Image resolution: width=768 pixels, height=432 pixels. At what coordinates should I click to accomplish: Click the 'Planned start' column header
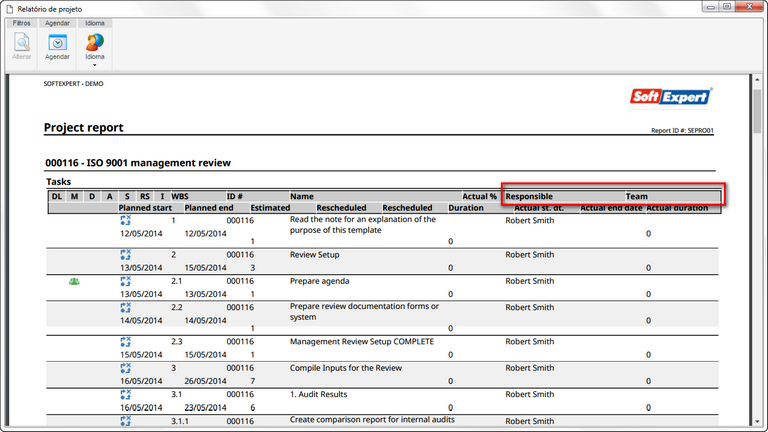(145, 208)
